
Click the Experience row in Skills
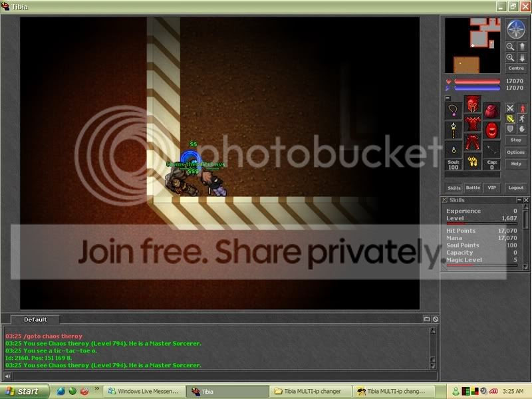coord(481,211)
